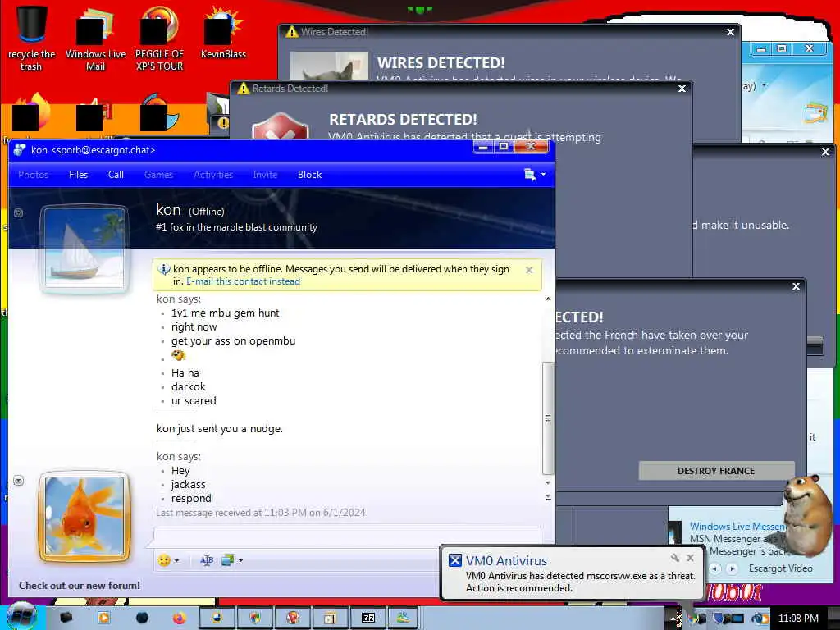Click the Escargot Video text
This screenshot has height=630, width=840.
pyautogui.click(x=781, y=568)
